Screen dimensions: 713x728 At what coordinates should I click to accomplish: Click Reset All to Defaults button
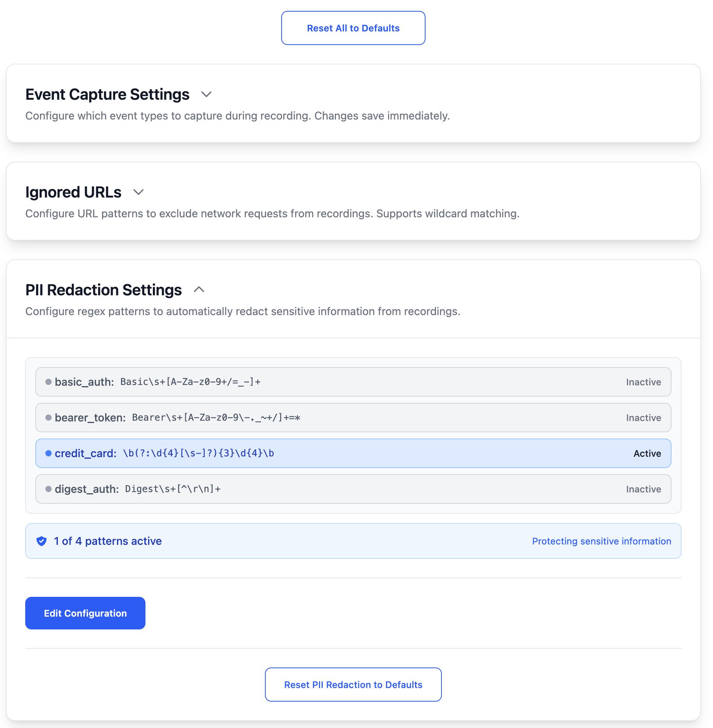353,28
